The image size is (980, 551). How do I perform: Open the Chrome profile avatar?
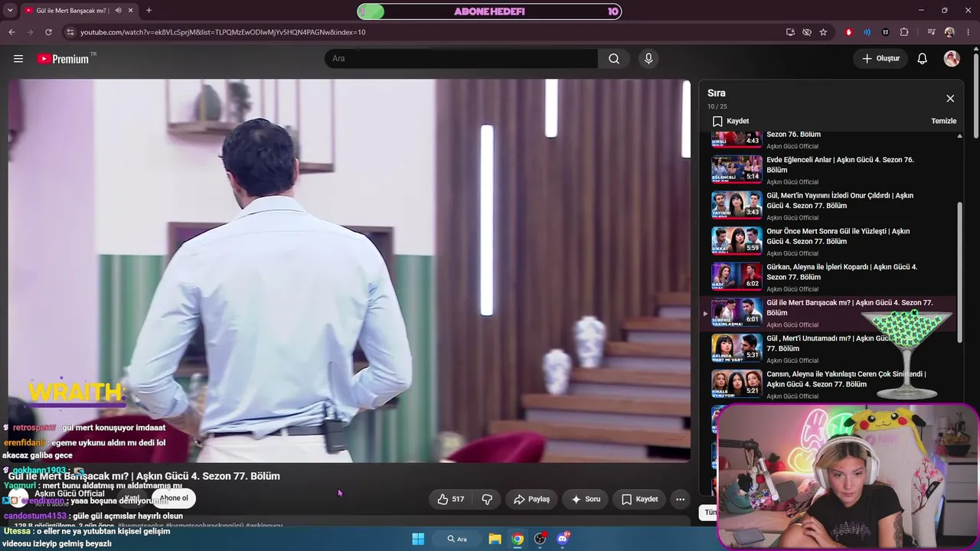coord(949,32)
